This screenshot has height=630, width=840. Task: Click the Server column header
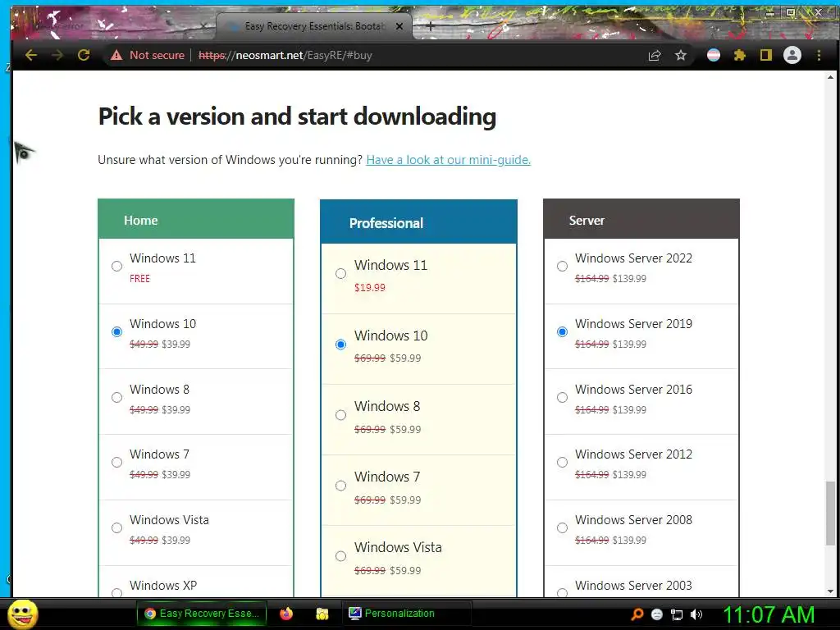641,219
